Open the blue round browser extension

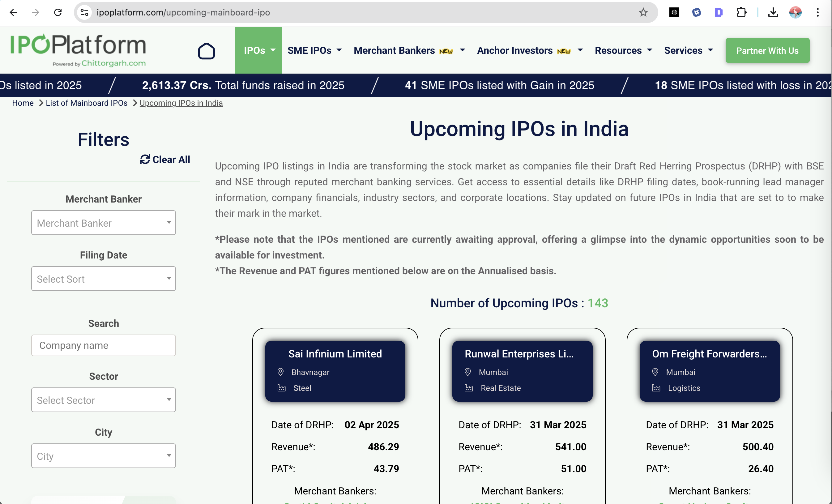pyautogui.click(x=696, y=12)
